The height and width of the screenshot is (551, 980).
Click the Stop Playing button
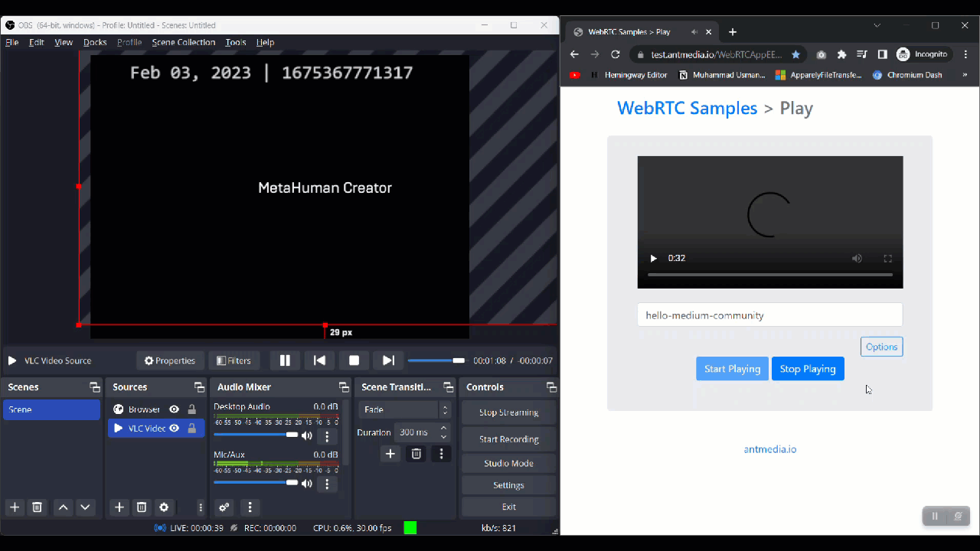tap(808, 369)
